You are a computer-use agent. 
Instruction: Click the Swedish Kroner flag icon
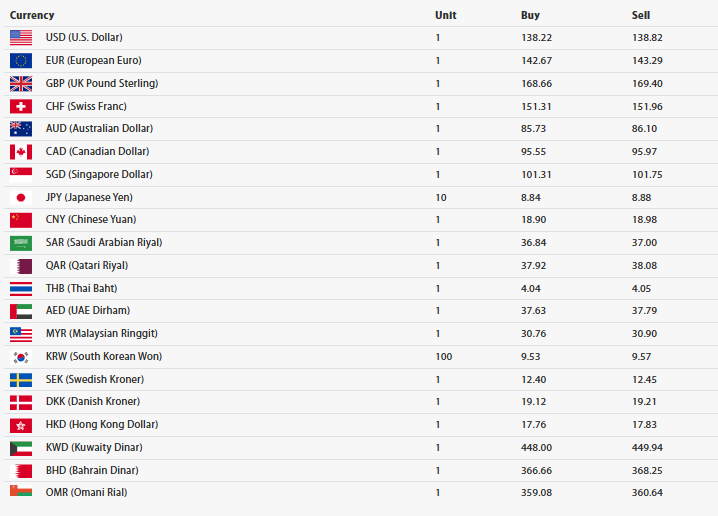pyautogui.click(x=21, y=380)
